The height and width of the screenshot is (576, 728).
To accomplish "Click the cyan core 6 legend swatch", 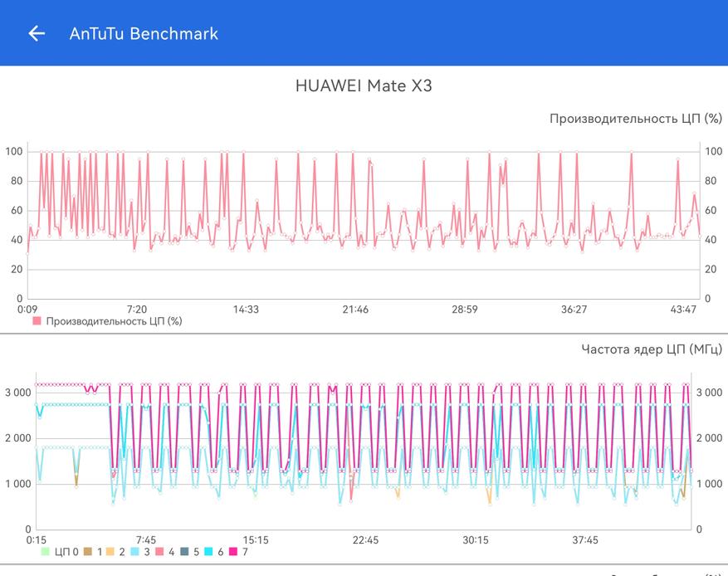I will click(208, 551).
